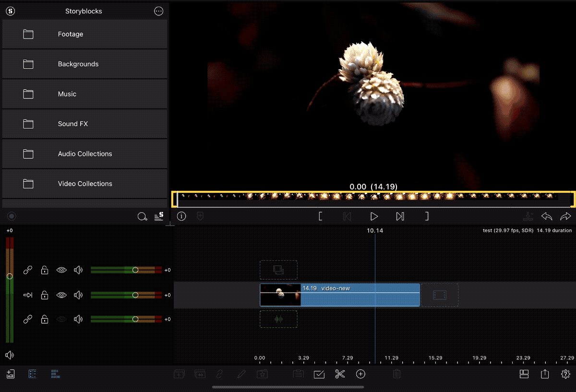
Task: Toggle visibility eye on the main track
Action: (x=61, y=295)
